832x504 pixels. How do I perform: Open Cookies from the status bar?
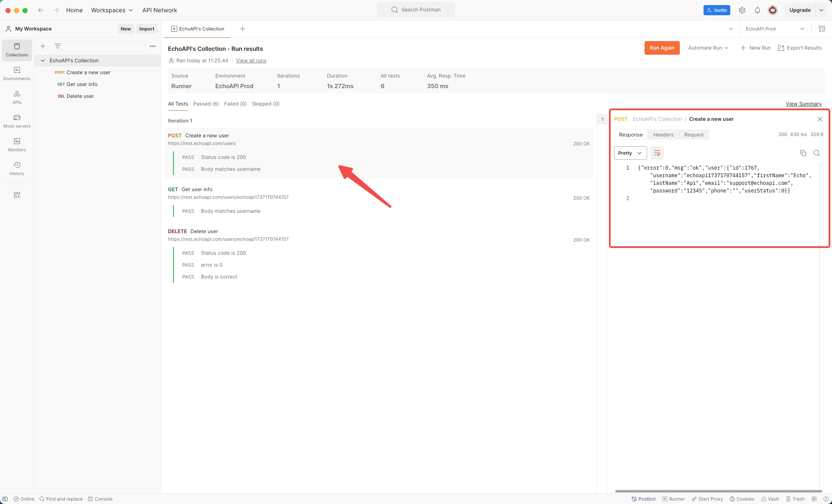[x=742, y=499]
